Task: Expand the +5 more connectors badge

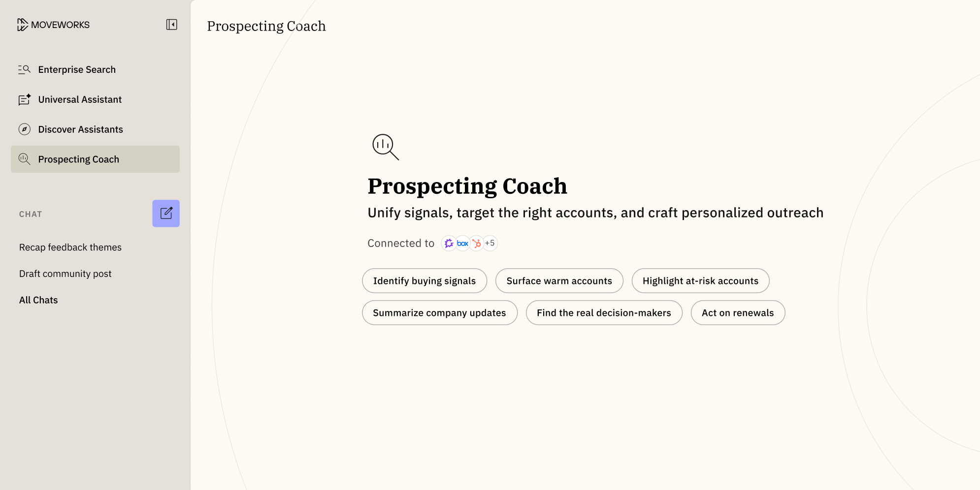Action: pyautogui.click(x=490, y=243)
